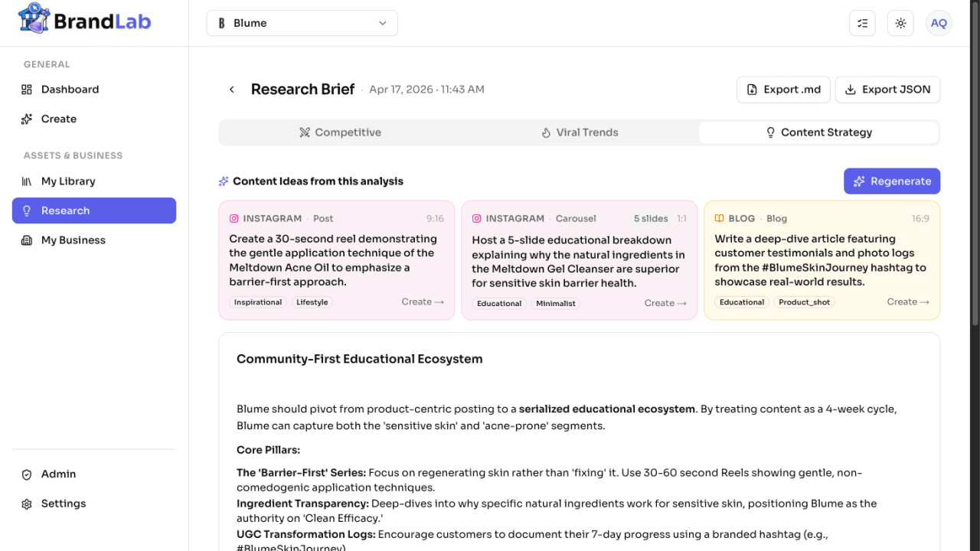980x551 pixels.
Task: Click the Export .md button
Action: pos(784,90)
